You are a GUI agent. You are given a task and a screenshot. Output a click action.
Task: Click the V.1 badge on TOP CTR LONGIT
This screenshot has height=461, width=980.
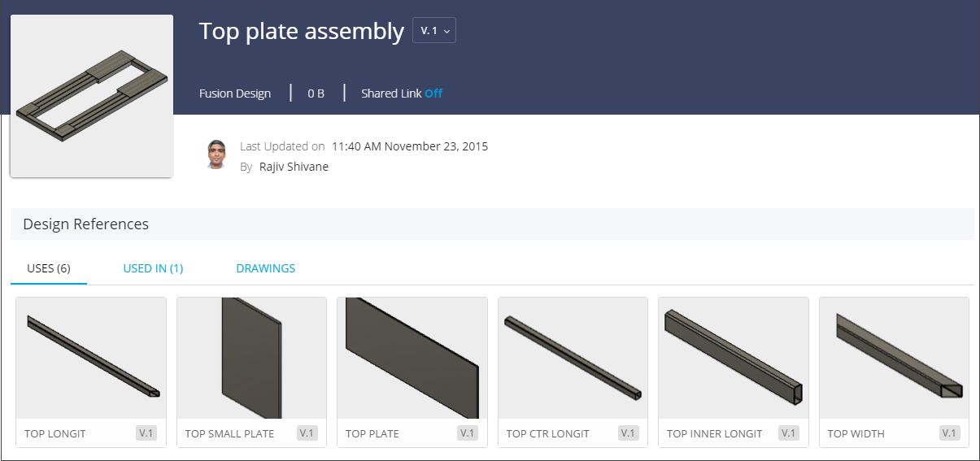click(628, 433)
